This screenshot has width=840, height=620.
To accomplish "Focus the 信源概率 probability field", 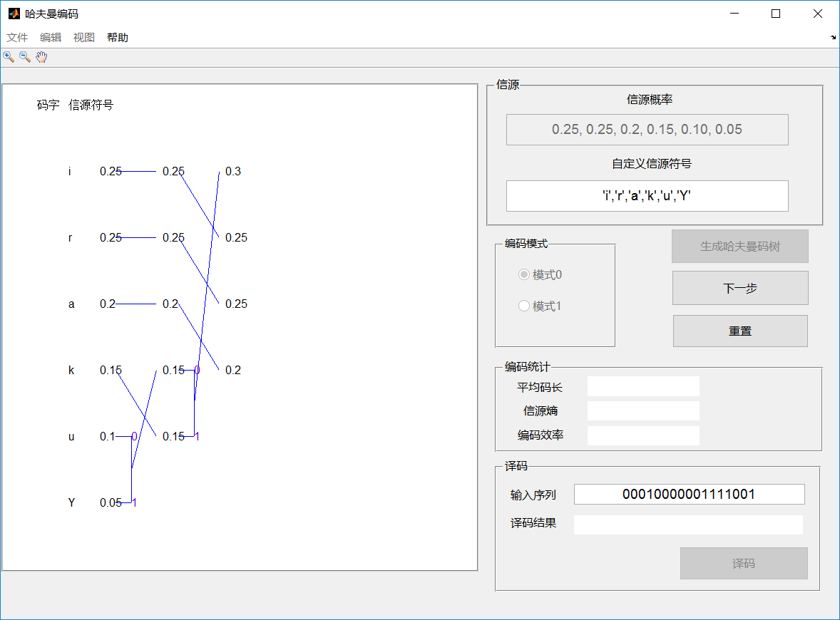I will click(647, 130).
